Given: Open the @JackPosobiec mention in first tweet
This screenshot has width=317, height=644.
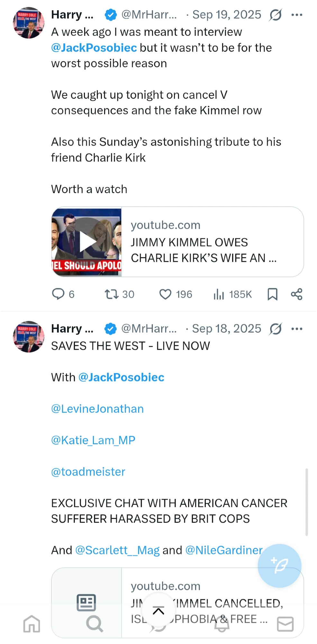Looking at the screenshot, I should point(94,48).
